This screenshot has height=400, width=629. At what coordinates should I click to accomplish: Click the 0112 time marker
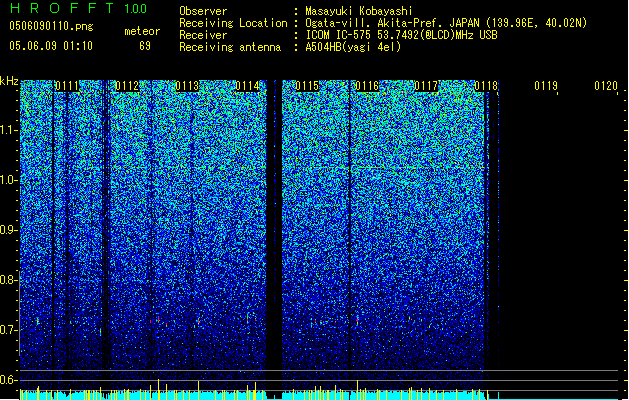[x=127, y=86]
